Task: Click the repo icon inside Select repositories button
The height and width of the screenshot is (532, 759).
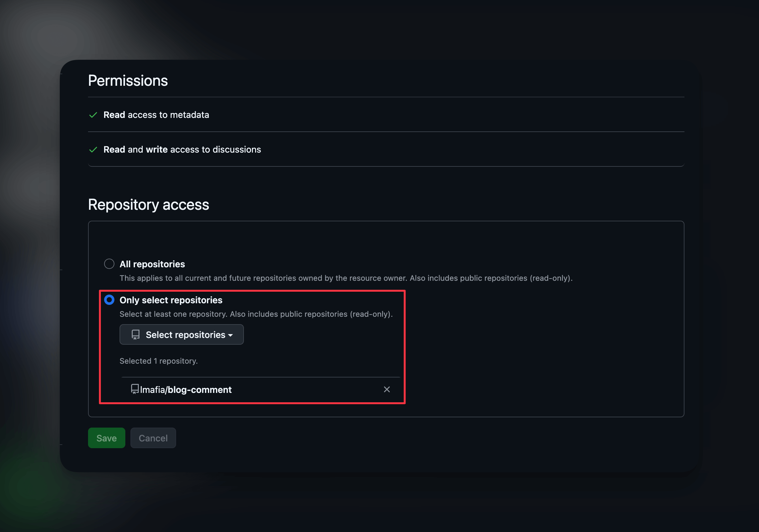Action: 136,335
